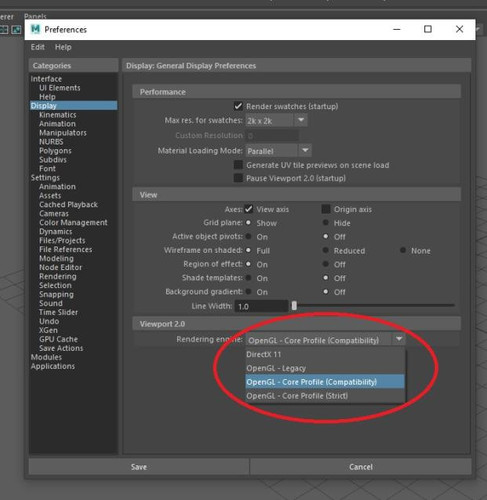This screenshot has height=500, width=487.
Task: Select Grid plane Hide radio button
Action: [x=326, y=223]
